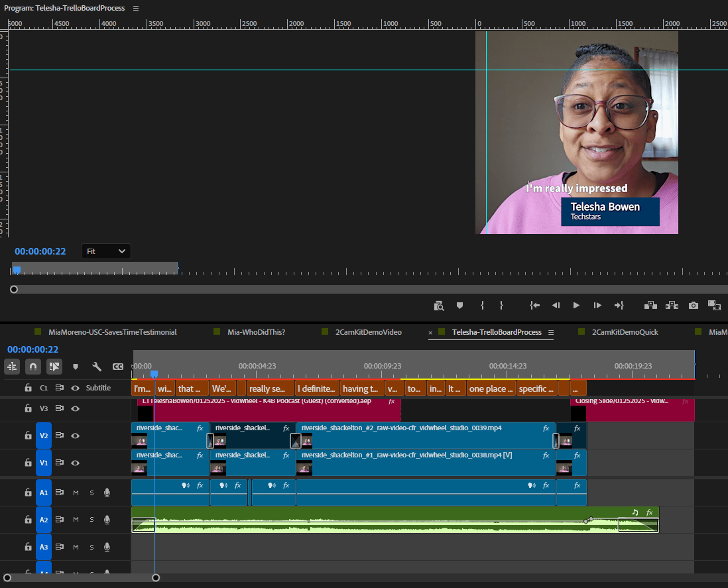Select the 'one place ...' caption clip

pos(491,388)
